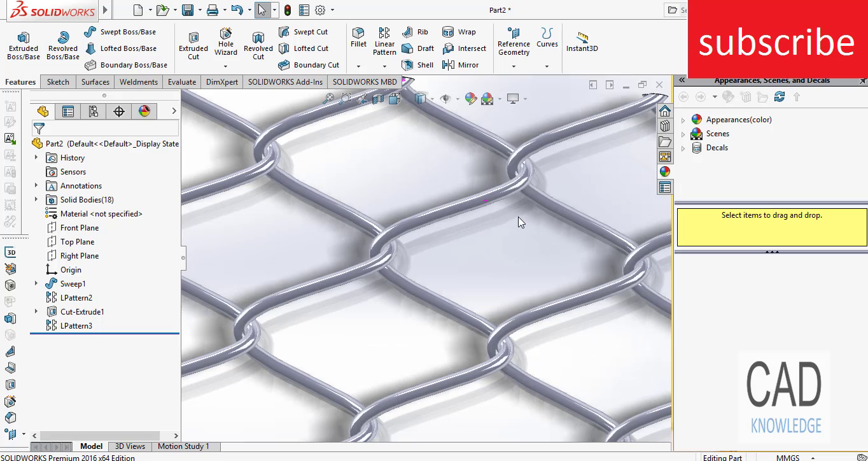Open the Hole Wizard tool
The width and height of the screenshot is (868, 461).
pyautogui.click(x=226, y=42)
